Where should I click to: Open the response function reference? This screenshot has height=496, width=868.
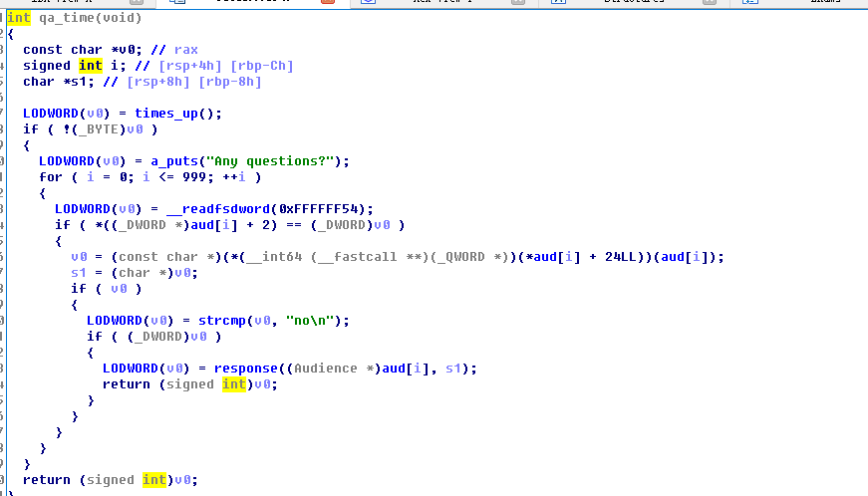click(245, 369)
